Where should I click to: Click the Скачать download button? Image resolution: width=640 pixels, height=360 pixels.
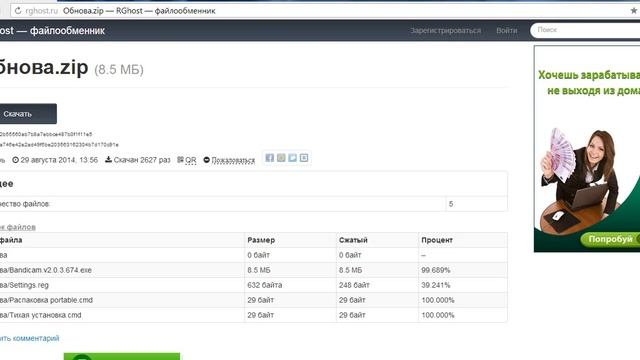pyautogui.click(x=28, y=114)
